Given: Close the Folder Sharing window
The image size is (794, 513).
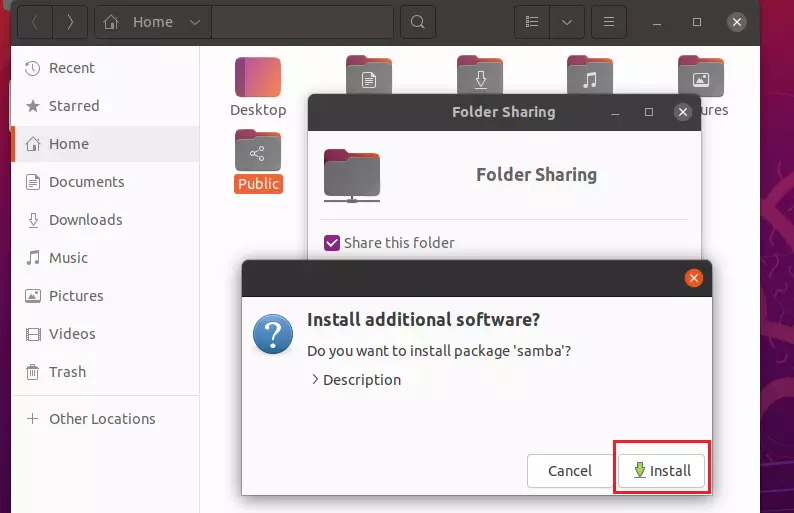Looking at the screenshot, I should point(683,112).
